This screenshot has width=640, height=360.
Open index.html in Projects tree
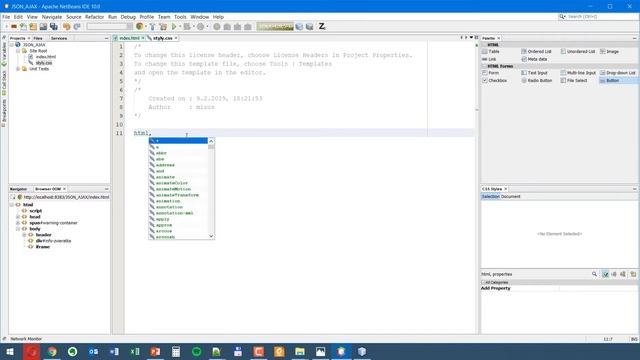click(46, 57)
